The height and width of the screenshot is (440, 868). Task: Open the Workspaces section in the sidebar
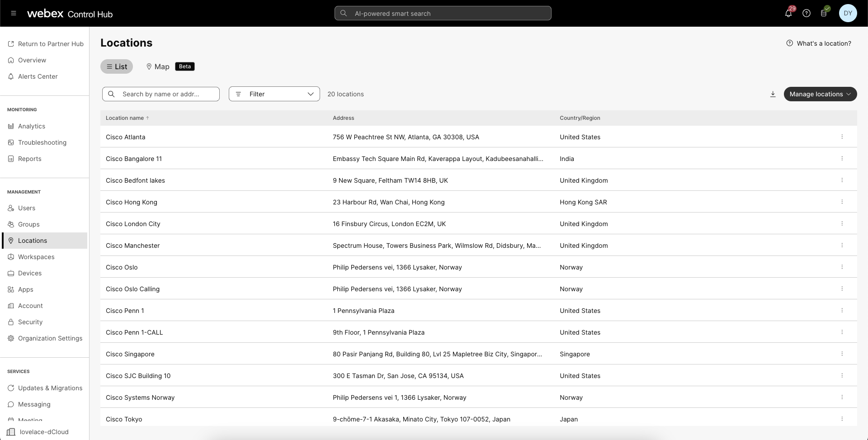tap(36, 257)
